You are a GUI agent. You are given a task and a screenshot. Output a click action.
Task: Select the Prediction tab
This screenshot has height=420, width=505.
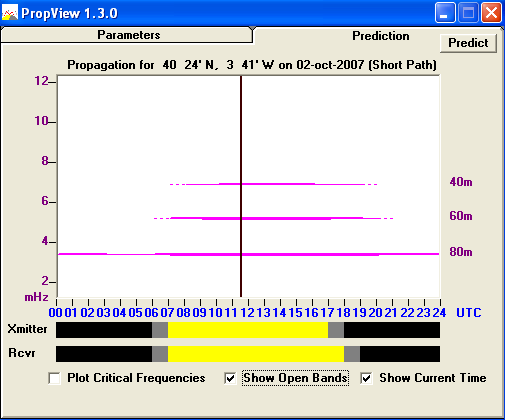(381, 36)
